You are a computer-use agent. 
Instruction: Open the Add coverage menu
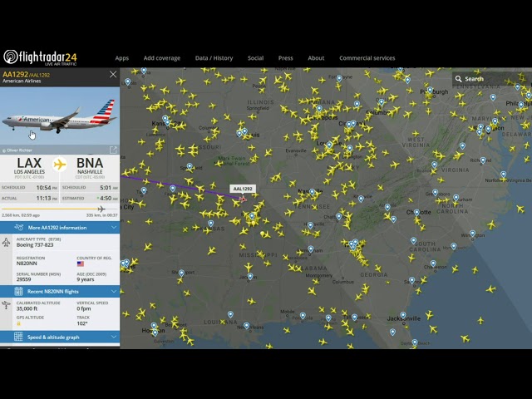pyautogui.click(x=162, y=58)
